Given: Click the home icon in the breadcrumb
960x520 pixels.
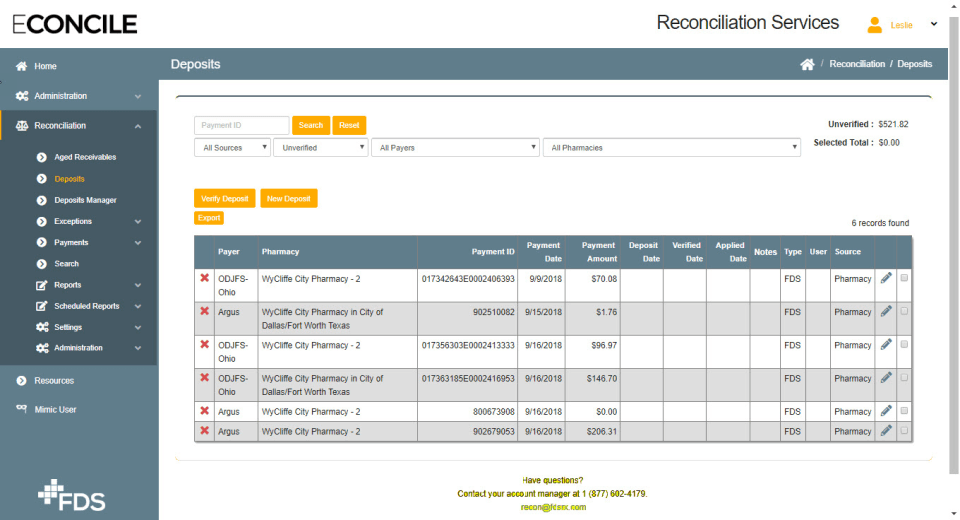Looking at the screenshot, I should tap(807, 64).
